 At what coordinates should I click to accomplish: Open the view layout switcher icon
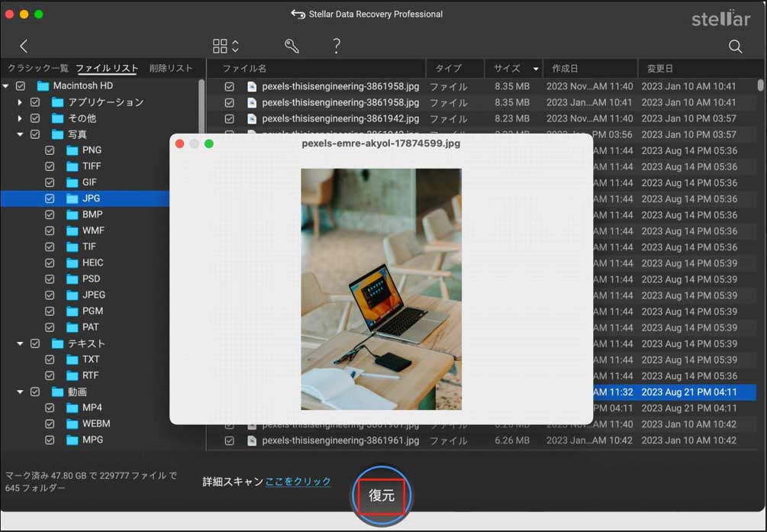point(224,46)
